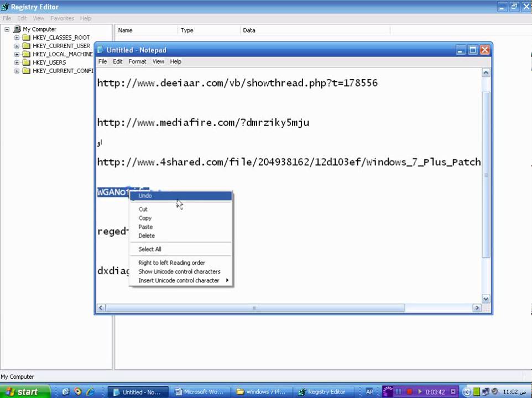Click the Registry Editor title bar icon

point(5,7)
